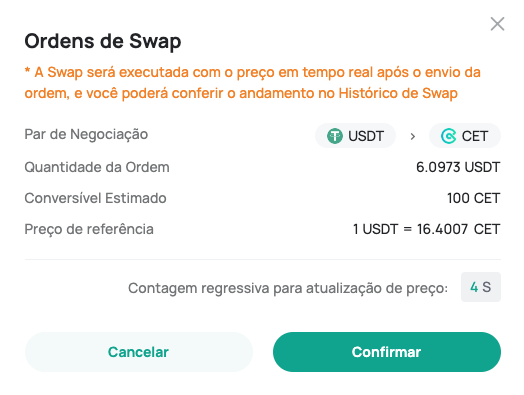Confirm the swap order
The image size is (524, 395).
coord(387,352)
